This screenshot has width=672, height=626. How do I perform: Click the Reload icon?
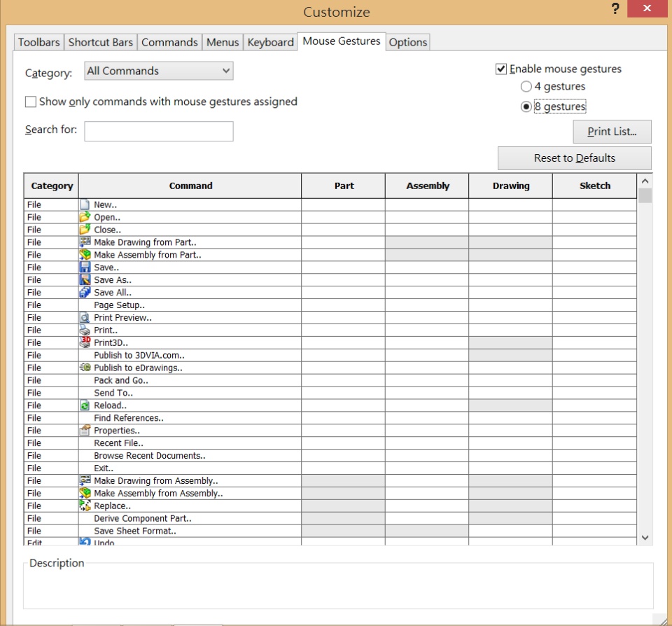point(85,405)
